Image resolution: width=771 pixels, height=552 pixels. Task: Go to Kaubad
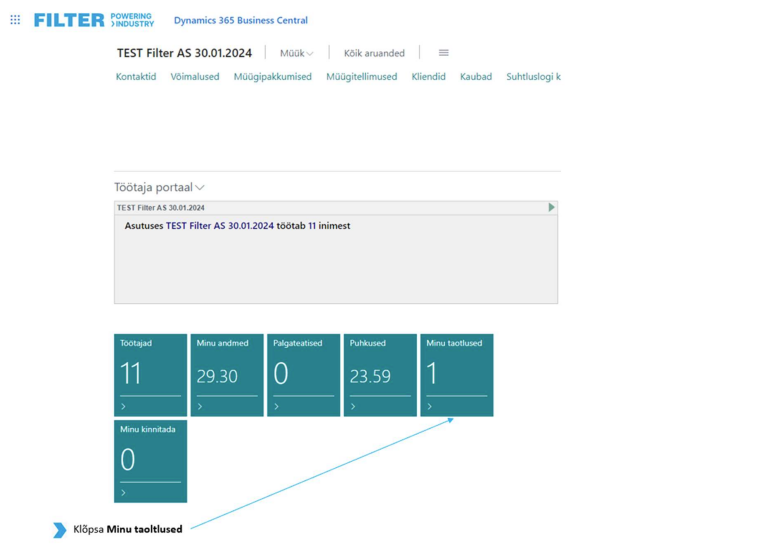(x=476, y=77)
